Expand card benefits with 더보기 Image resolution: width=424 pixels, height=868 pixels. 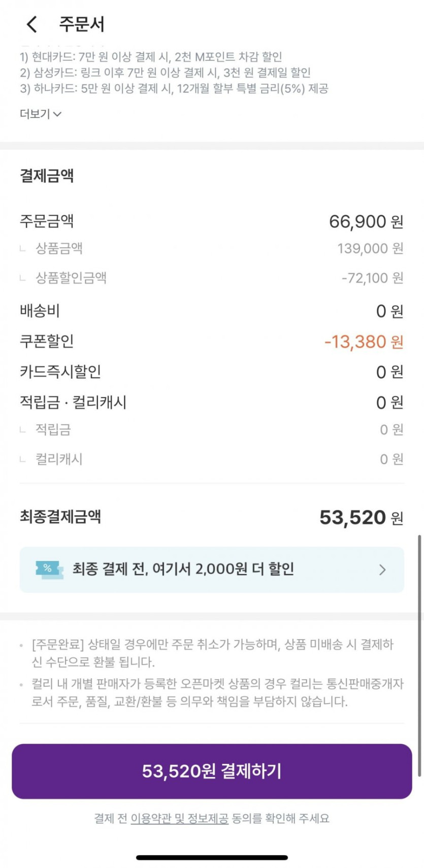click(40, 114)
